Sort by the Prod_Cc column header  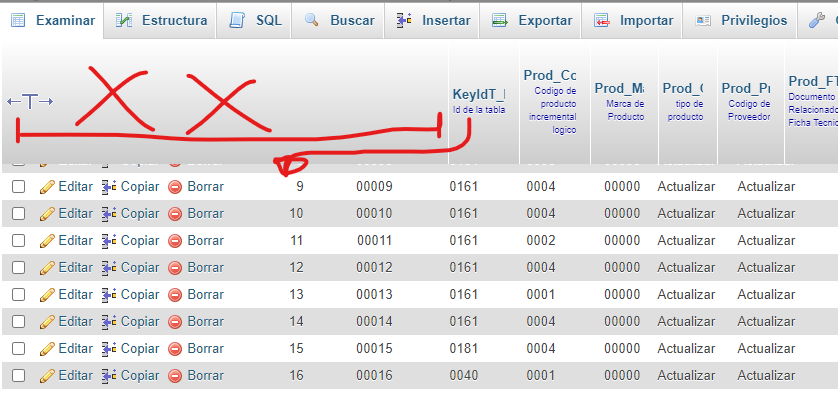click(x=550, y=75)
